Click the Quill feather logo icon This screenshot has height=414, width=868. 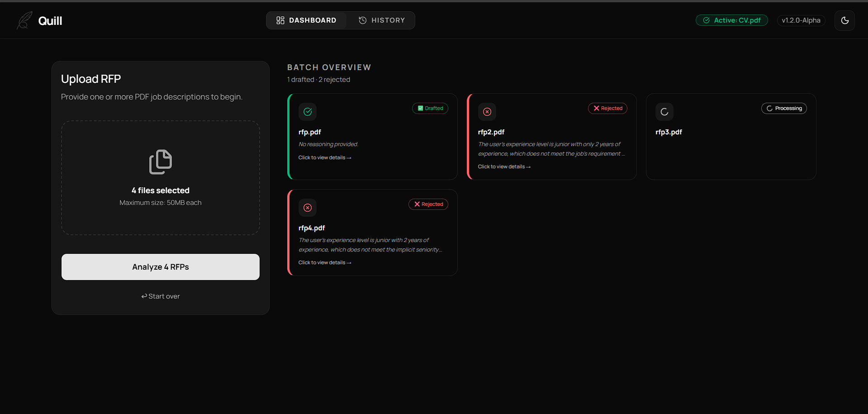24,20
